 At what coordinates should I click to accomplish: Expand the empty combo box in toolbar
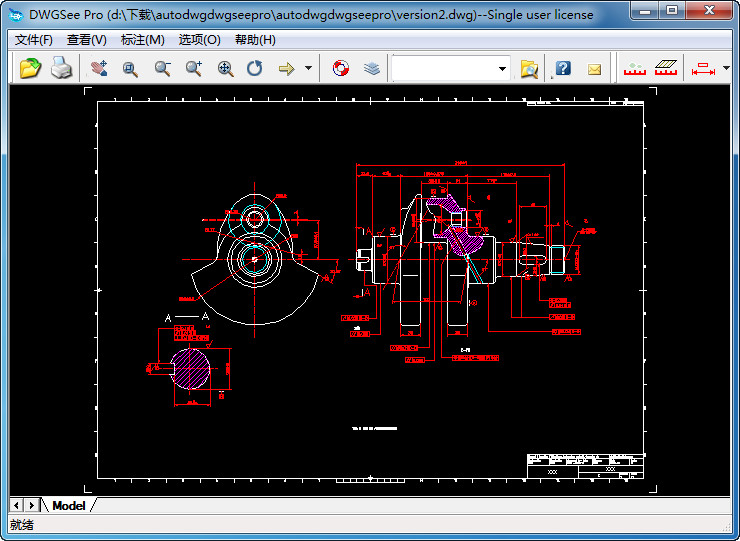(502, 69)
